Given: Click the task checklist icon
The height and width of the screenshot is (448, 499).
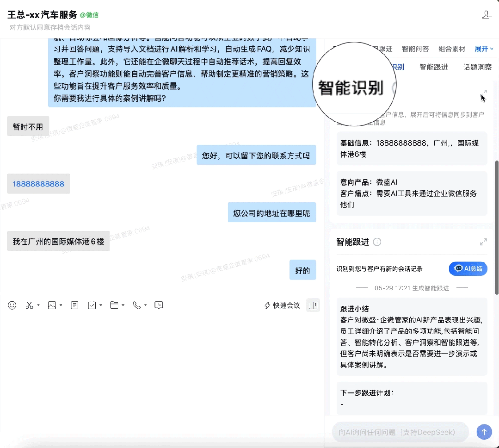Looking at the screenshot, I should 92,305.
